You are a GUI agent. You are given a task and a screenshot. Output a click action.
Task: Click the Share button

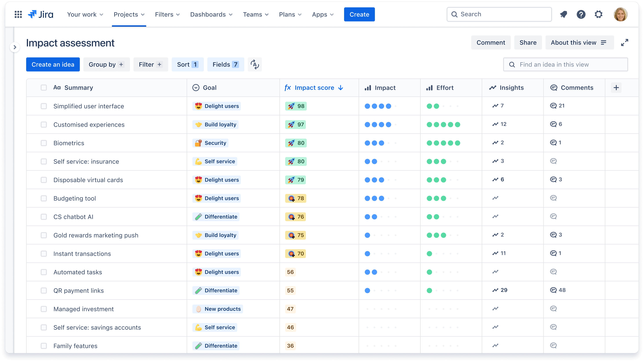point(528,43)
